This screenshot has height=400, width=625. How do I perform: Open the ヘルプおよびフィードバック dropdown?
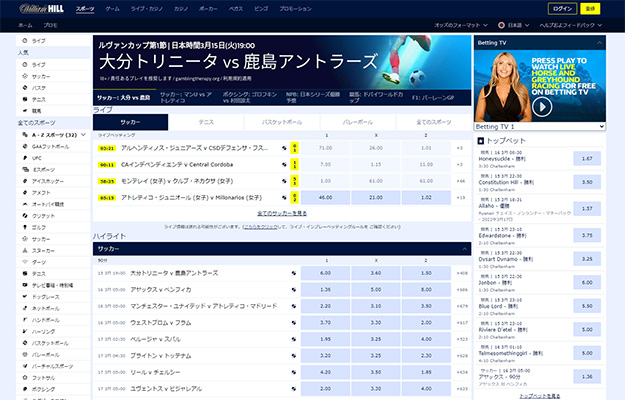[x=570, y=25]
